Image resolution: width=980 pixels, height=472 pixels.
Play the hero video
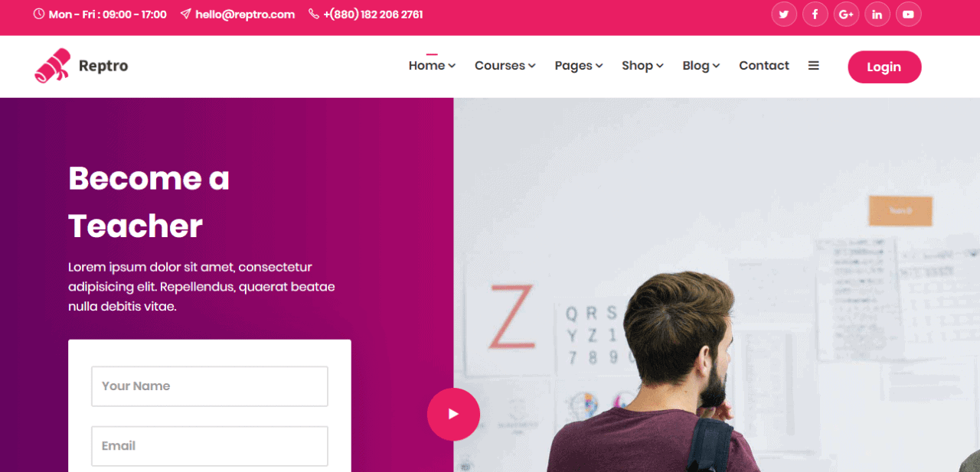(x=453, y=414)
